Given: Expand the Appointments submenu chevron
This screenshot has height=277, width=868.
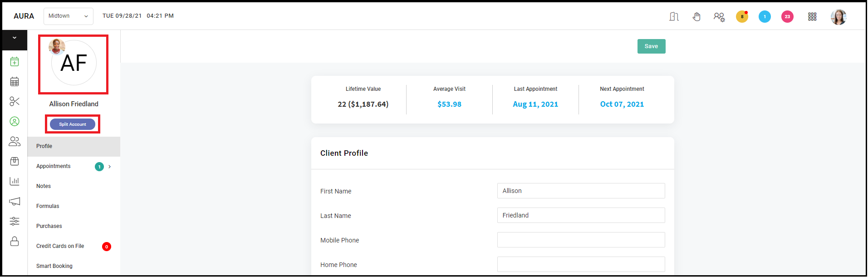Looking at the screenshot, I should (x=110, y=167).
